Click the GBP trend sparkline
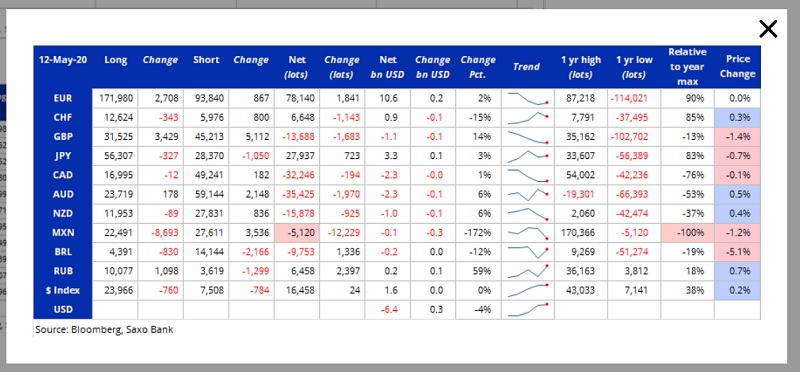The width and height of the screenshot is (800, 372). [528, 137]
